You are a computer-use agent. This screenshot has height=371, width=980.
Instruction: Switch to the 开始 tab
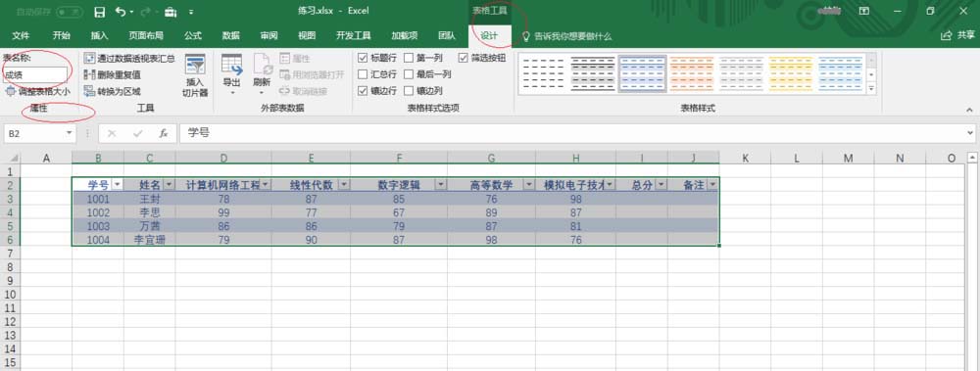click(x=61, y=35)
